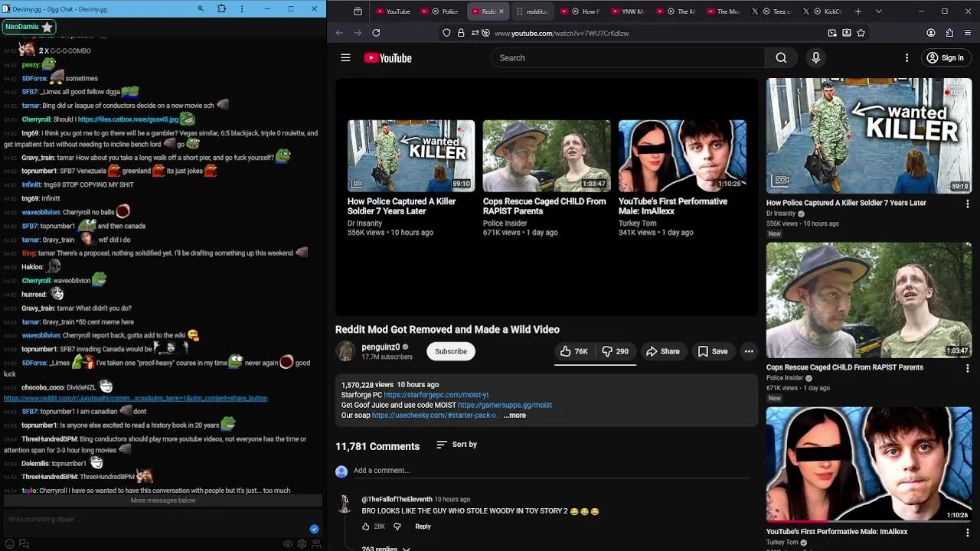Screen dimensions: 980x551
Task: Dislike TheFallofTheEleventh's comment
Action: click(x=397, y=527)
